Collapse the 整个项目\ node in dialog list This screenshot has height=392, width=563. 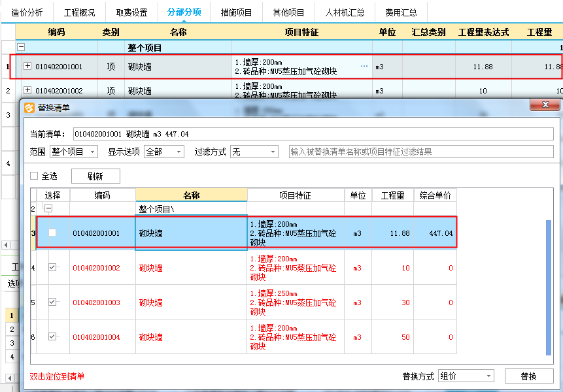(x=48, y=208)
